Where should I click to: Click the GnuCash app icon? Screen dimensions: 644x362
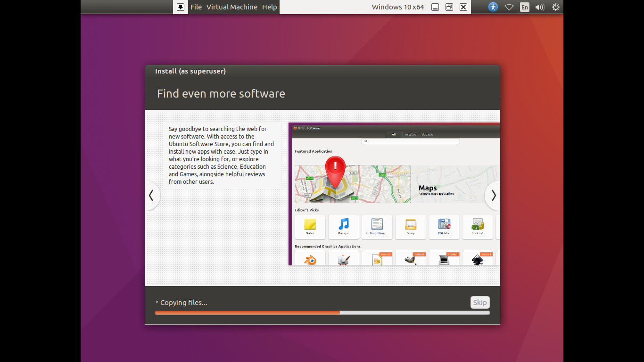[x=478, y=226]
